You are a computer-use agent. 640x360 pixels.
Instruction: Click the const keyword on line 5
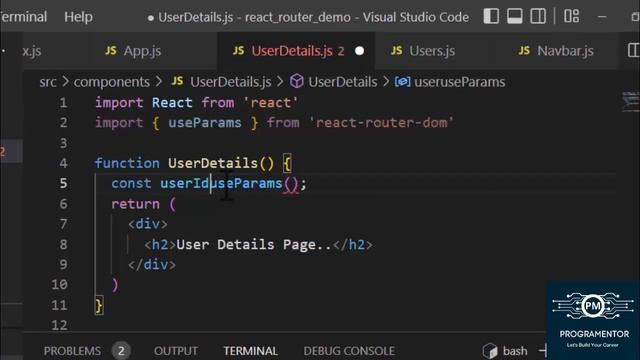[131, 184]
